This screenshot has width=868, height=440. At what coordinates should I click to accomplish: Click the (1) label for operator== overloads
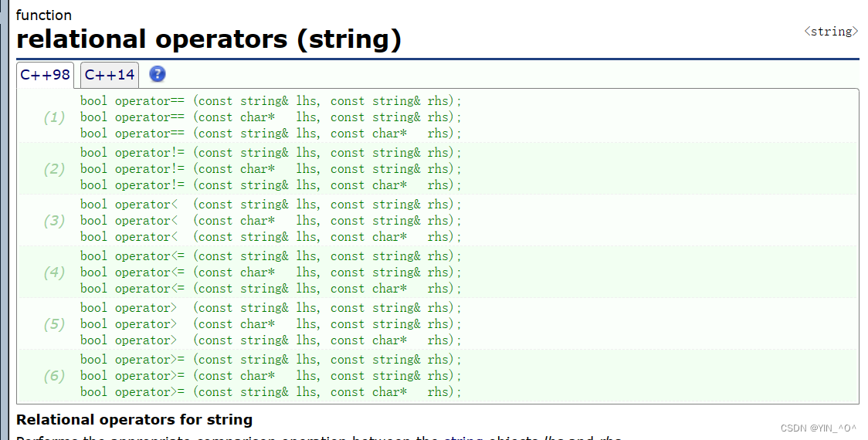[x=54, y=117]
